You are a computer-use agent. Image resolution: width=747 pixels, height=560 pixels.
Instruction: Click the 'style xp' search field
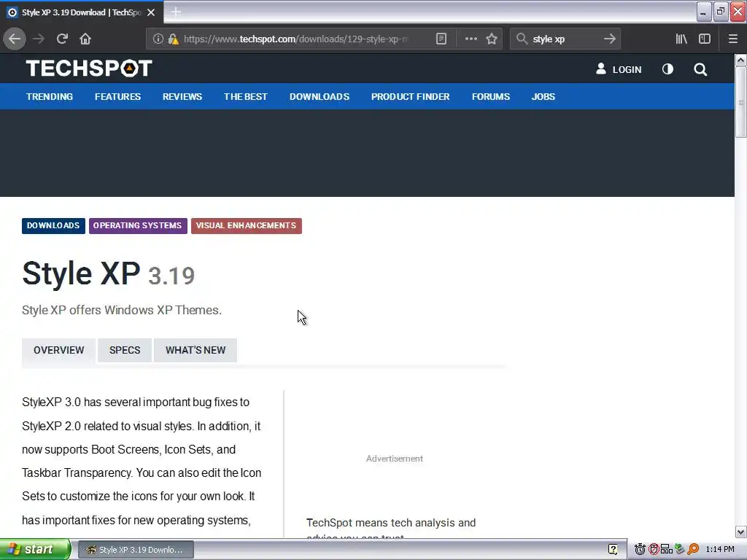click(x=565, y=39)
